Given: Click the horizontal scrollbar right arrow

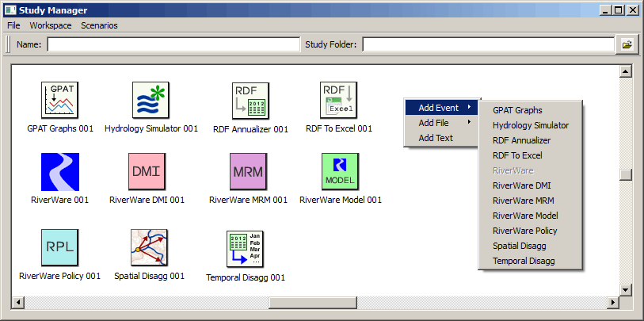Looking at the screenshot, I should [613, 303].
